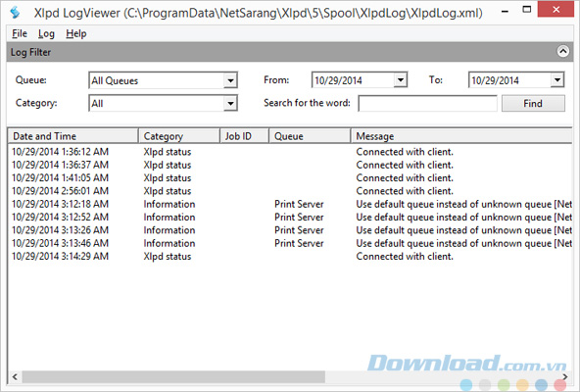Sort by Category column header

point(179,136)
